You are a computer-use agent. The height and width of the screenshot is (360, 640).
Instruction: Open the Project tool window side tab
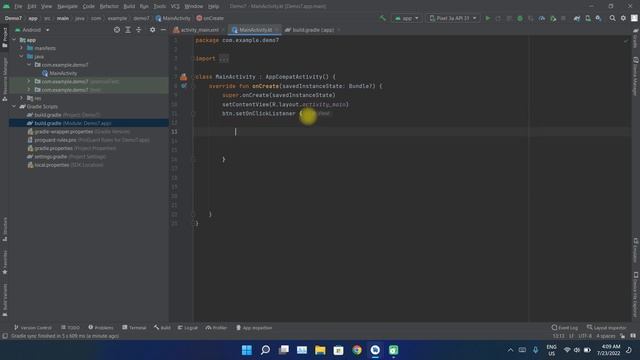click(4, 38)
